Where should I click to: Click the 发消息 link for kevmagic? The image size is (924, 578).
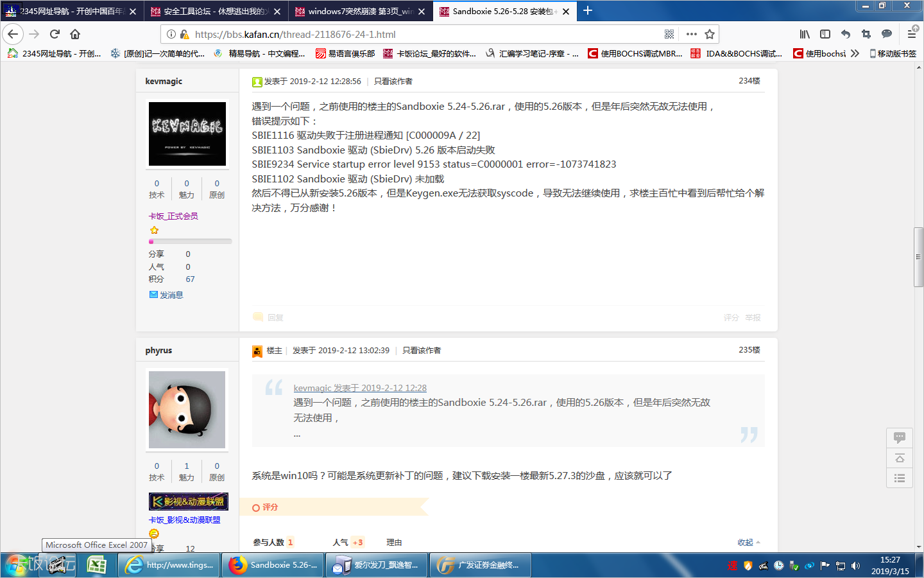[x=171, y=295]
